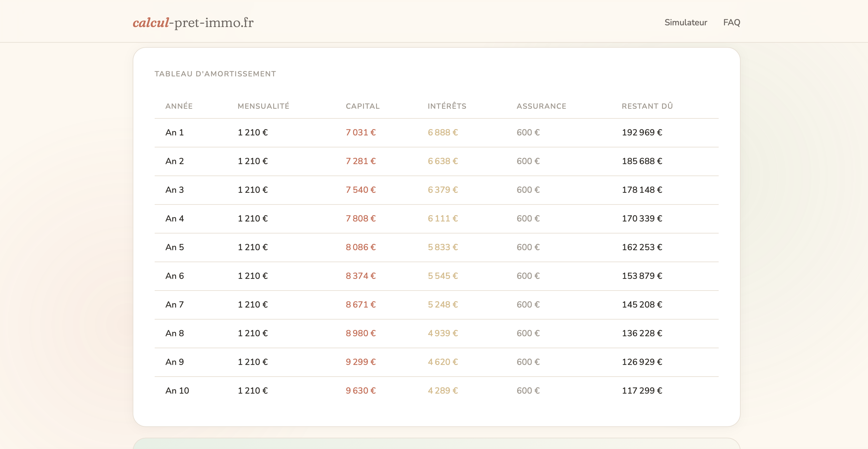Open the FAQ link

coord(732,23)
